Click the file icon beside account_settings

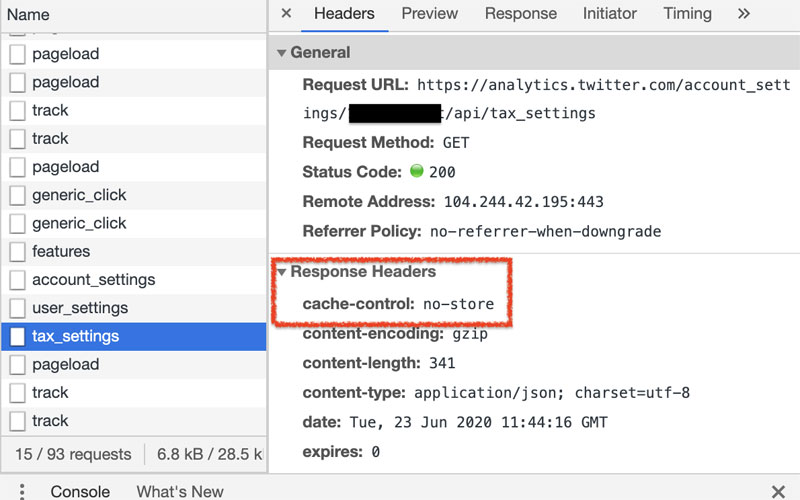coord(17,280)
